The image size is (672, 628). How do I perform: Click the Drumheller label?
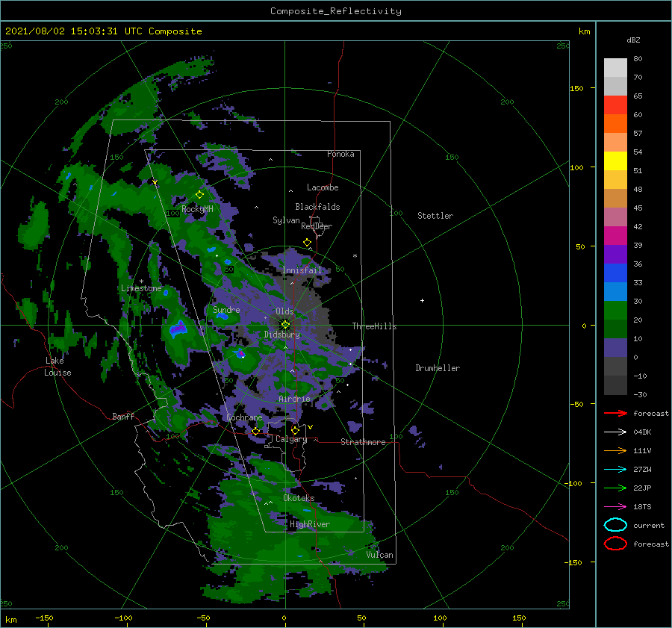click(x=438, y=368)
